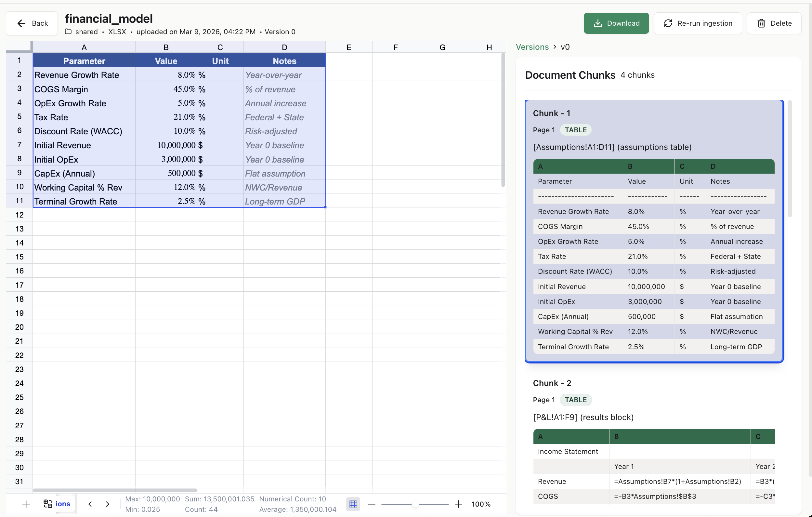Click the refresh icon beside Re-run ingestion

[669, 23]
